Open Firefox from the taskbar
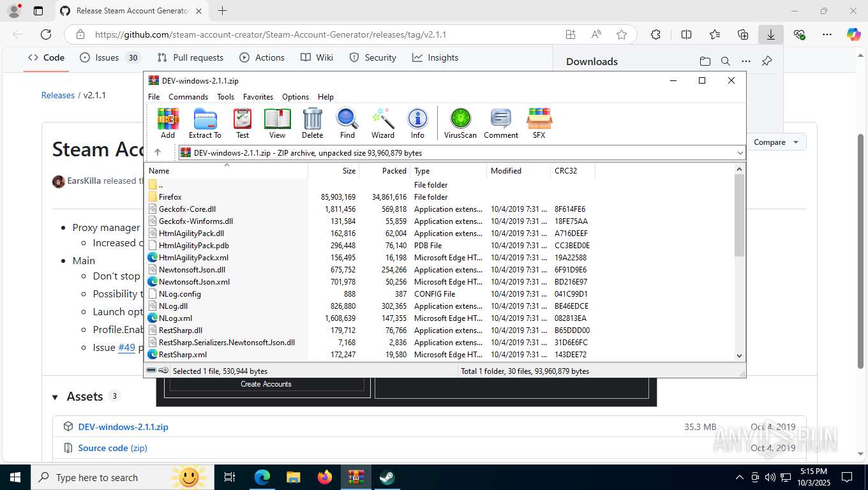 click(325, 477)
